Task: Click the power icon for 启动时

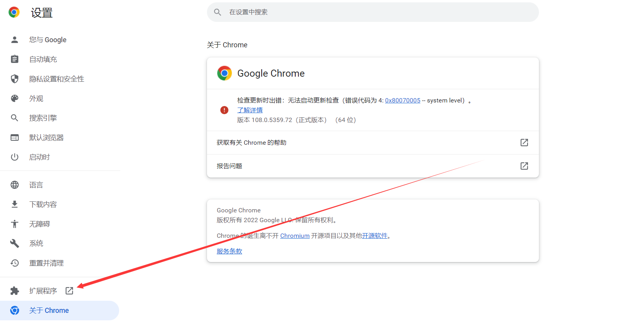Action: [14, 157]
